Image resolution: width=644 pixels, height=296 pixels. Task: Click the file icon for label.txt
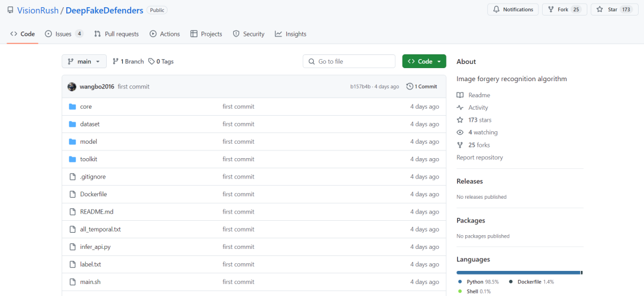pyautogui.click(x=73, y=264)
